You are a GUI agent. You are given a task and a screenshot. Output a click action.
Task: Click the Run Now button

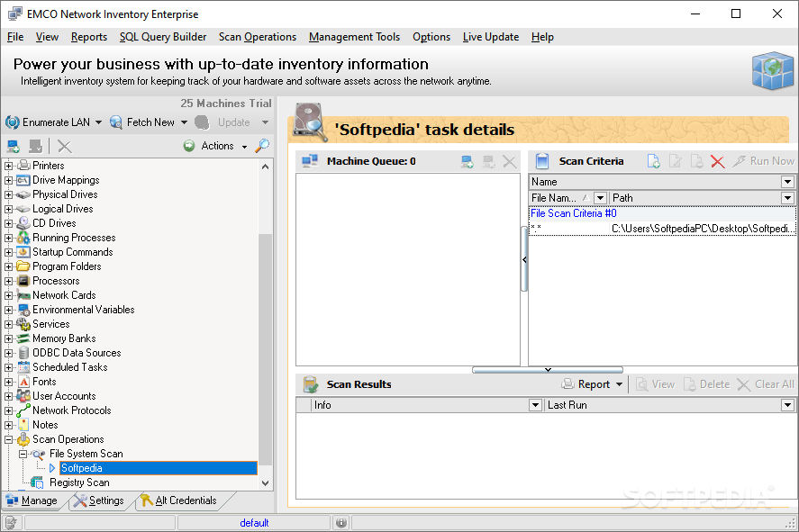click(x=763, y=161)
